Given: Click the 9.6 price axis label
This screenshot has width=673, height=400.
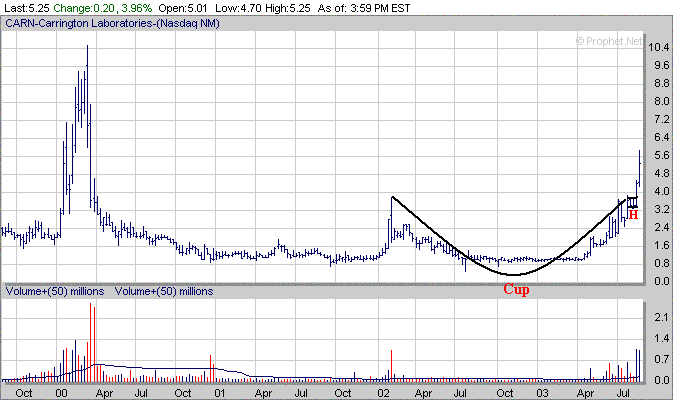Looking at the screenshot, I should 661,65.
